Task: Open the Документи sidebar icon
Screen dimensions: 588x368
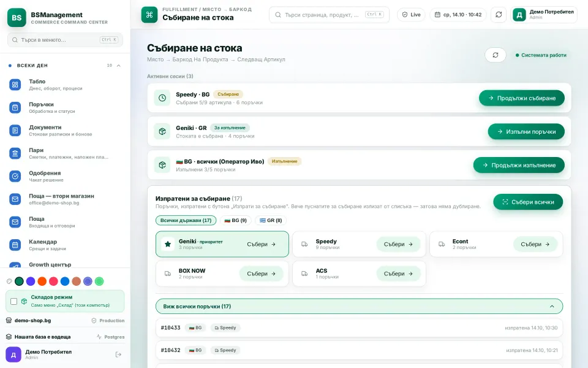Action: pos(15,131)
